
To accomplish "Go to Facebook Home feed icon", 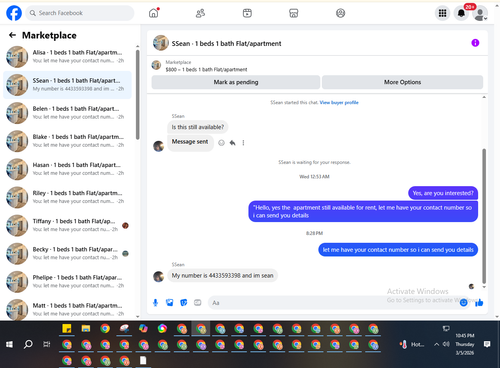I will (154, 13).
